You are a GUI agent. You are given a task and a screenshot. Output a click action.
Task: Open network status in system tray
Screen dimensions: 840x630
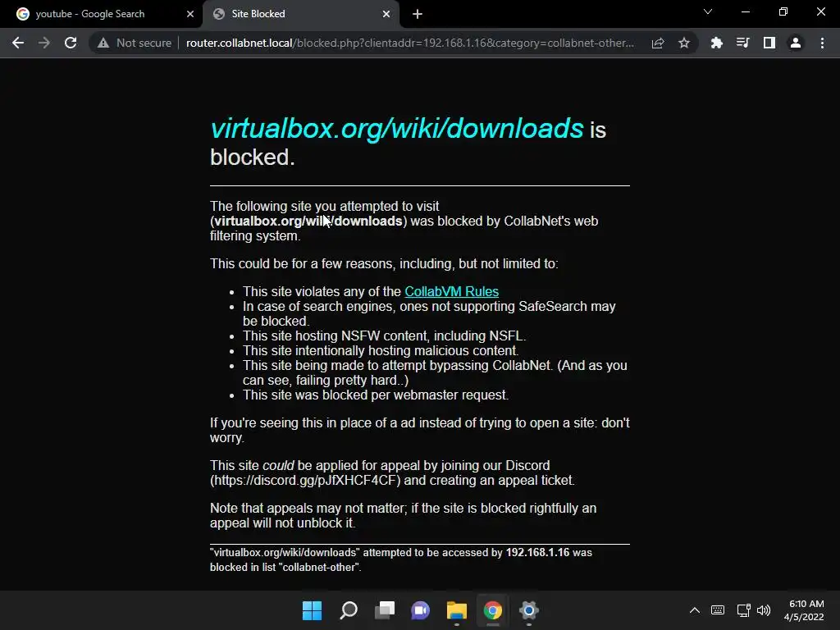tap(743, 610)
